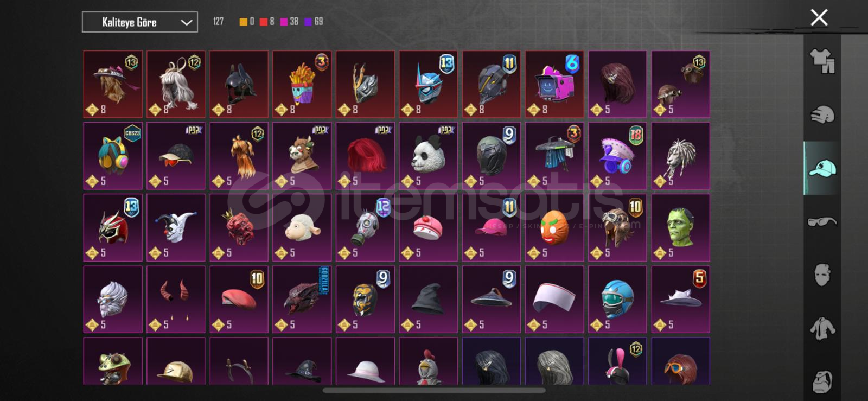868x401 pixels.
Task: Select the helmet category icon
Action: (822, 114)
